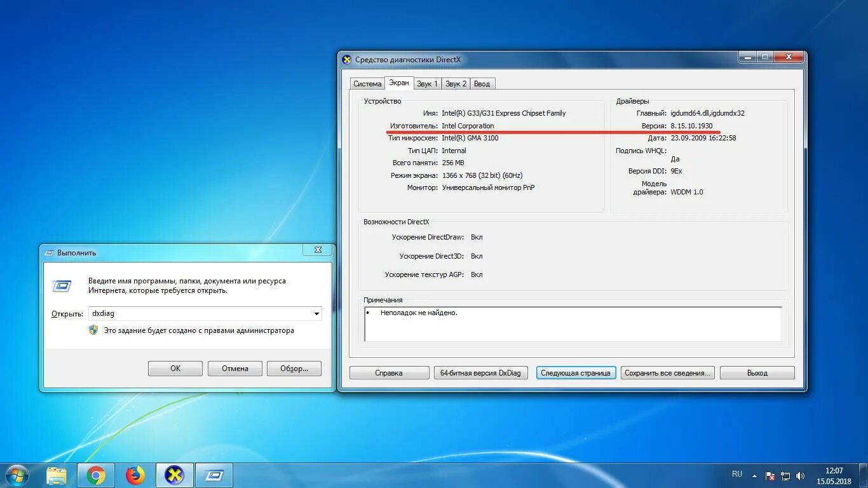Click the Открыть field containing dxdiag
This screenshot has width=868, height=488.
pyautogui.click(x=205, y=313)
